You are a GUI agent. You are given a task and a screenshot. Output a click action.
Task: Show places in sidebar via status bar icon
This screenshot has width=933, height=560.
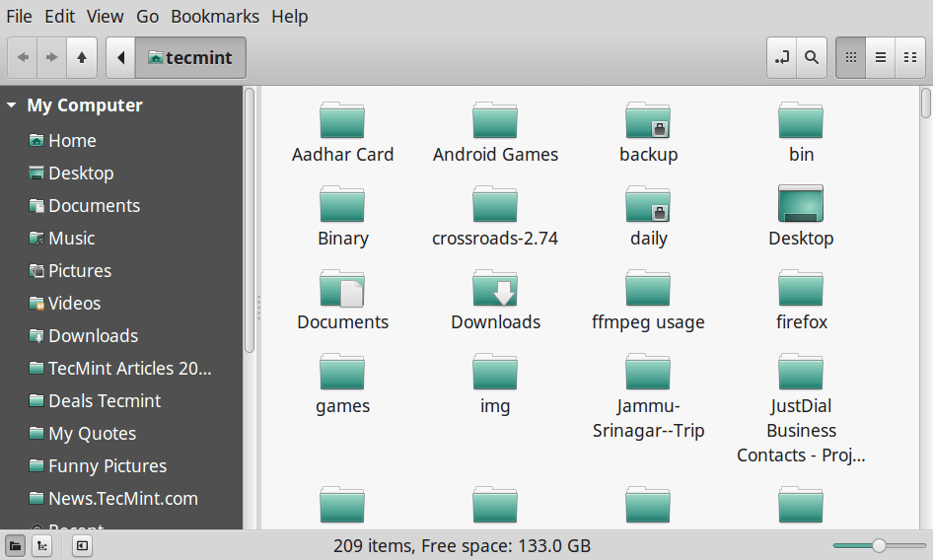click(15, 545)
